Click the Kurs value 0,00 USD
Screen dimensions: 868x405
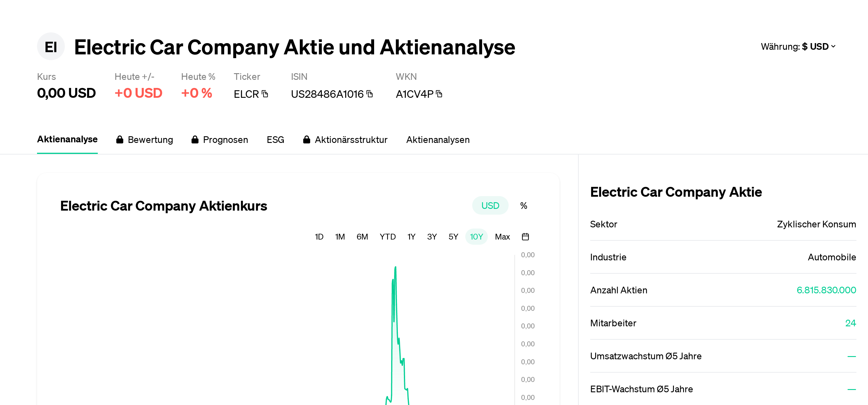tap(66, 93)
